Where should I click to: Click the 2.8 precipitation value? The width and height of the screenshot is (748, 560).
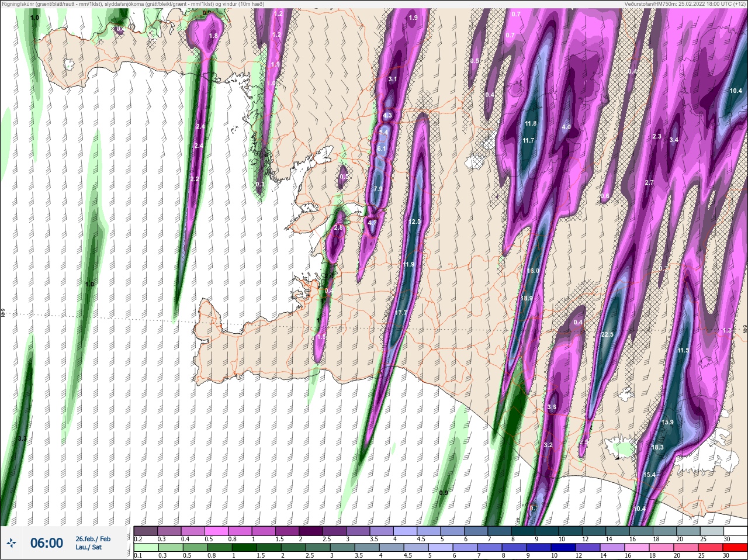(x=338, y=227)
